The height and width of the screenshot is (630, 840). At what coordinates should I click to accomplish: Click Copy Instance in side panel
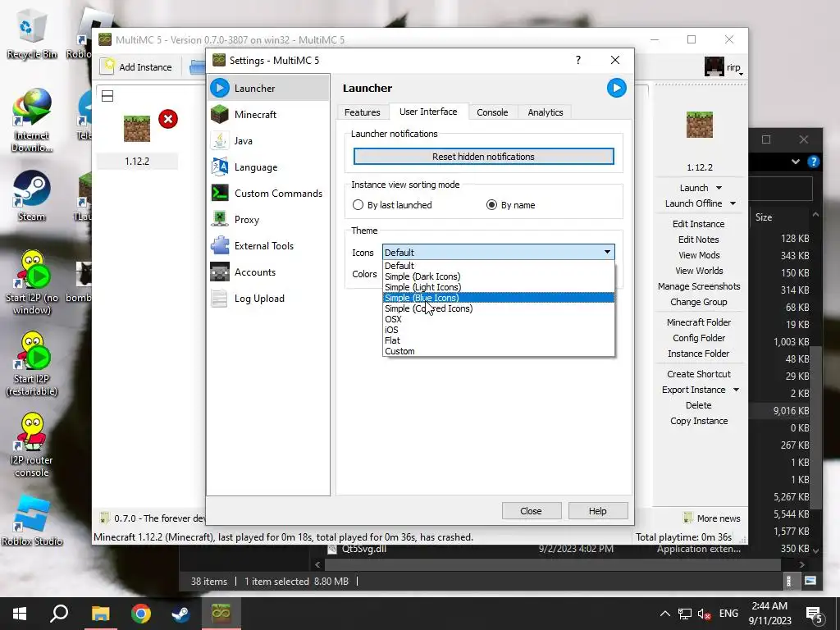click(699, 421)
